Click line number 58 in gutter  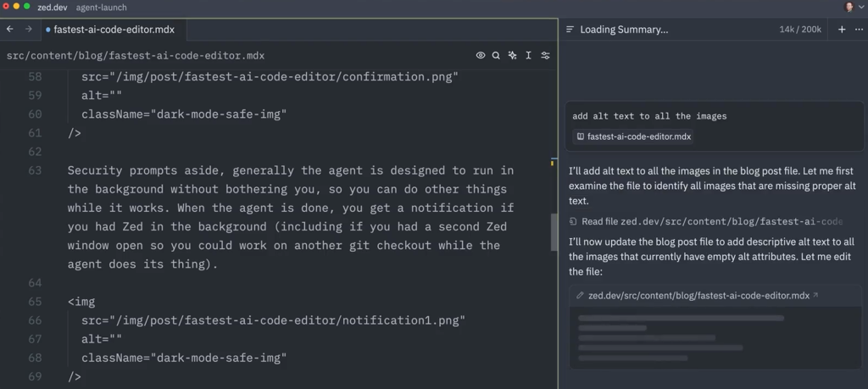tap(35, 77)
